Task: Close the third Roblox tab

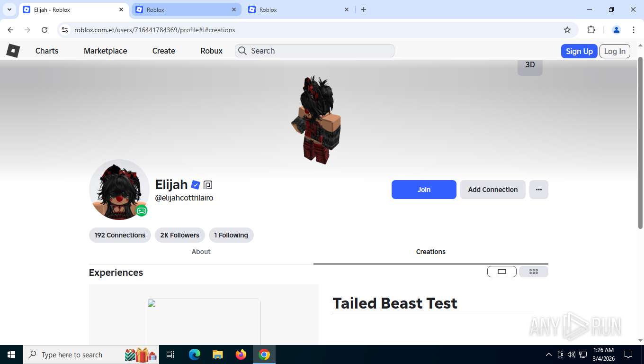Action: click(347, 9)
